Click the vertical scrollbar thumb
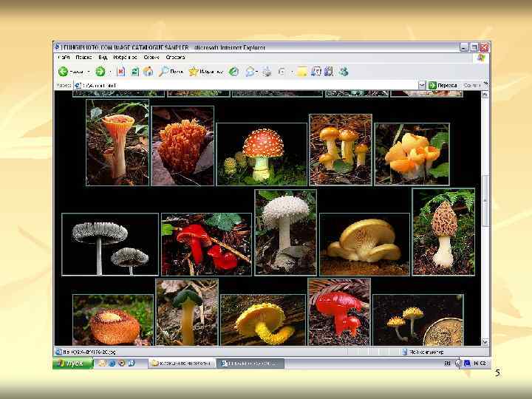 (x=485, y=200)
